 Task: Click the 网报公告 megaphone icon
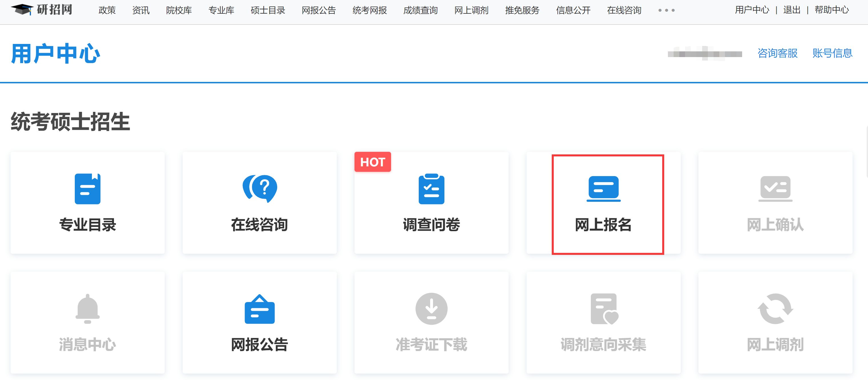pyautogui.click(x=259, y=309)
